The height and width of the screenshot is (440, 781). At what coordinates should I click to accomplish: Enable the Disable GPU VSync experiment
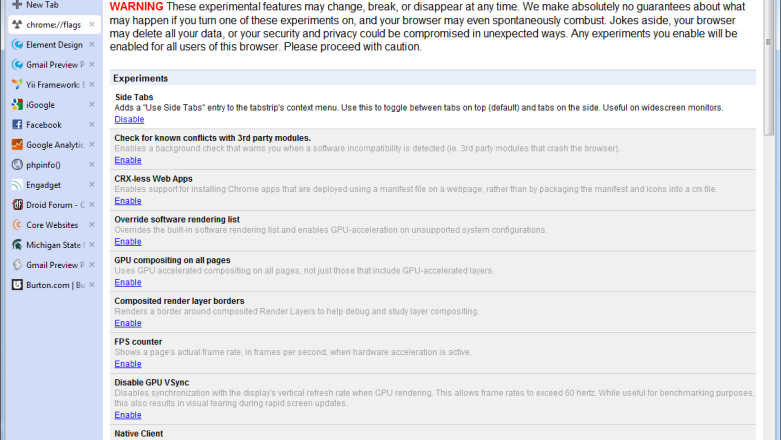click(x=128, y=415)
